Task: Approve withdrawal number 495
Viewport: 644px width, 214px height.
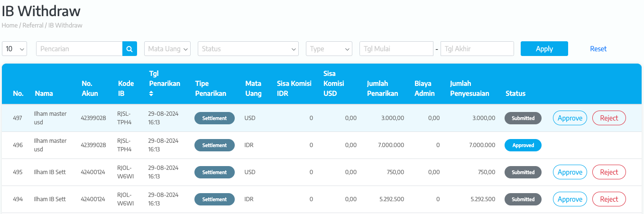Action: click(570, 172)
